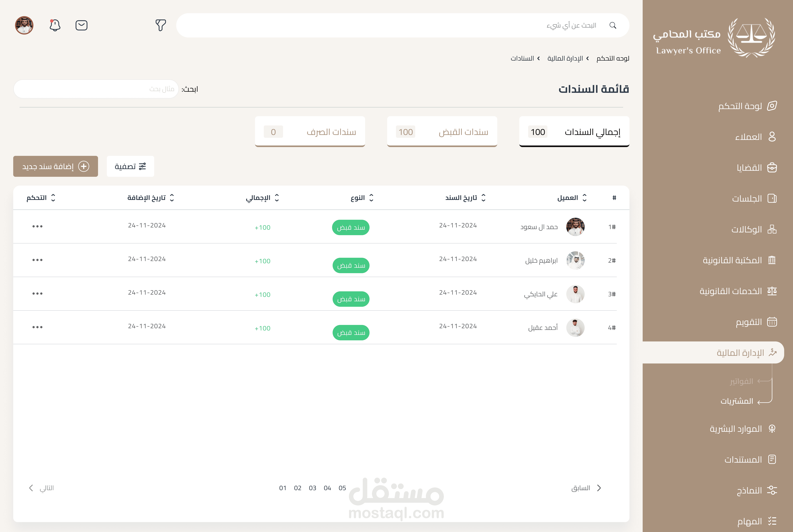The height and width of the screenshot is (532, 793).
Task: Open notifications bell icon
Action: (x=55, y=25)
